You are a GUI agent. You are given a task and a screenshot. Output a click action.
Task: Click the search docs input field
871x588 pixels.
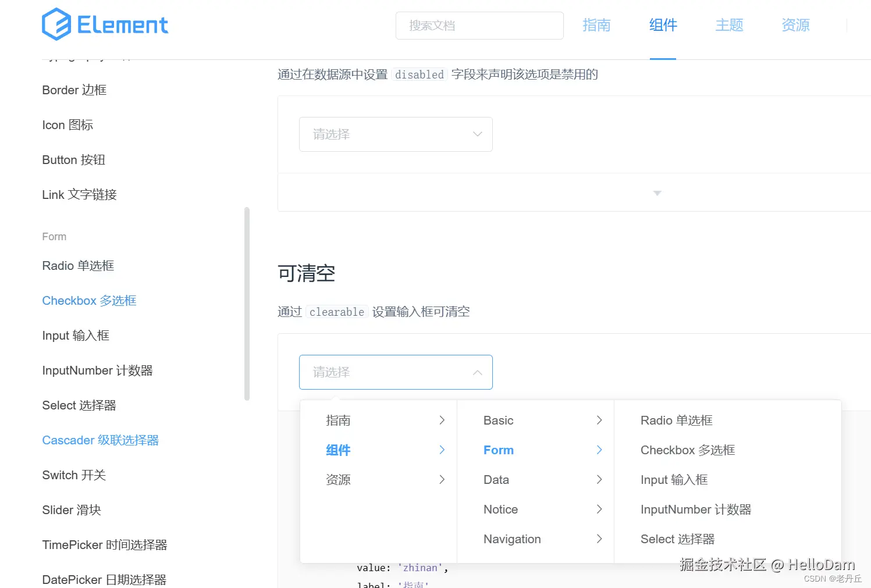pos(479,26)
